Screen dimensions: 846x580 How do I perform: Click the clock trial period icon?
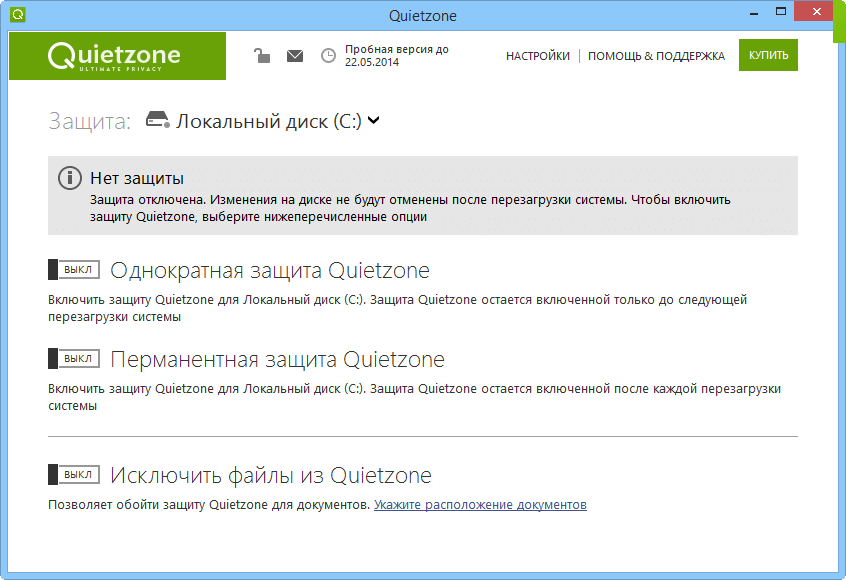click(328, 56)
